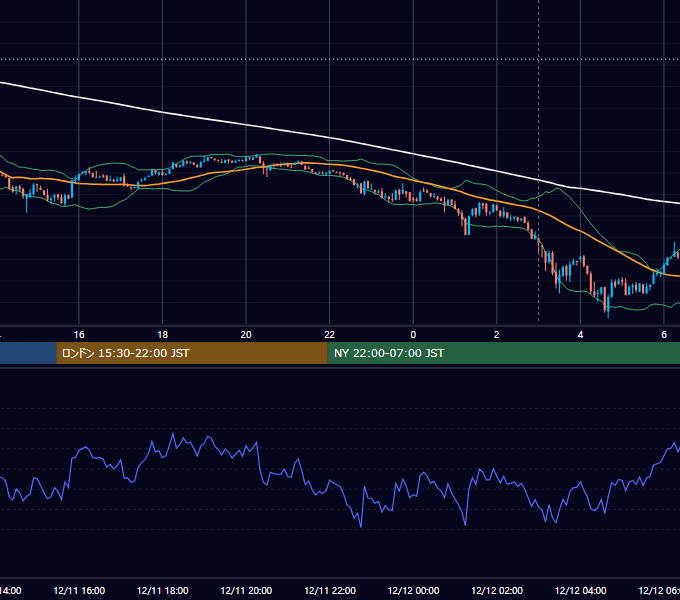Click the London 15:30-22:00 JST session bar
This screenshot has width=680, height=600.
point(192,353)
